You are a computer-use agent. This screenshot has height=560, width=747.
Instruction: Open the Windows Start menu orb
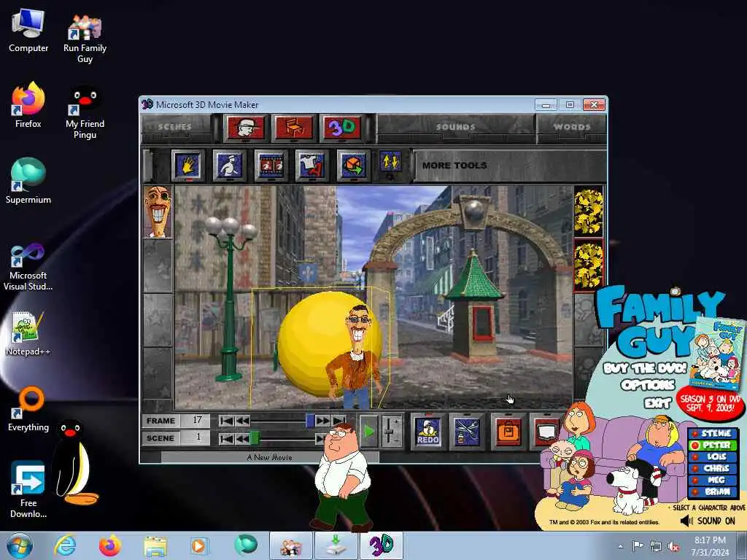[20, 545]
